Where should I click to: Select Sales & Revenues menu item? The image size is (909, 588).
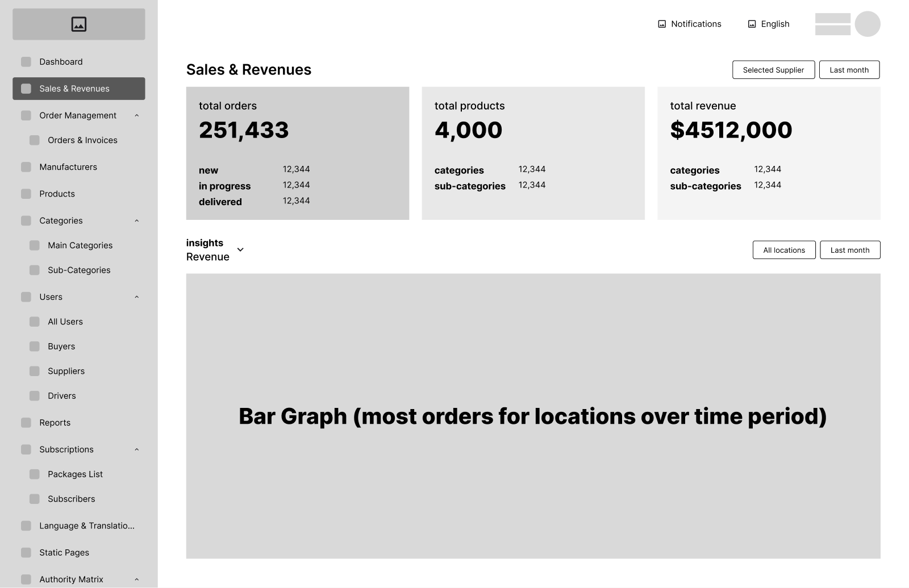tap(79, 89)
